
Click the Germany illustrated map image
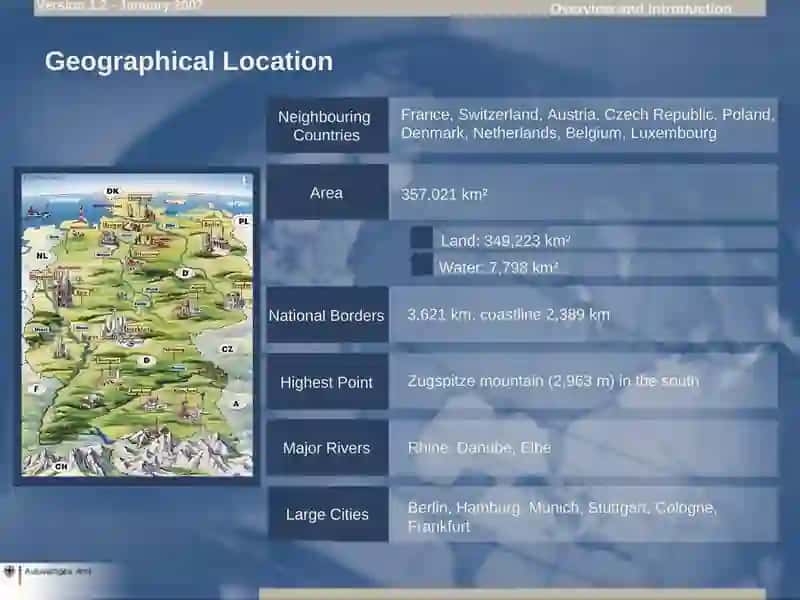pyautogui.click(x=137, y=325)
